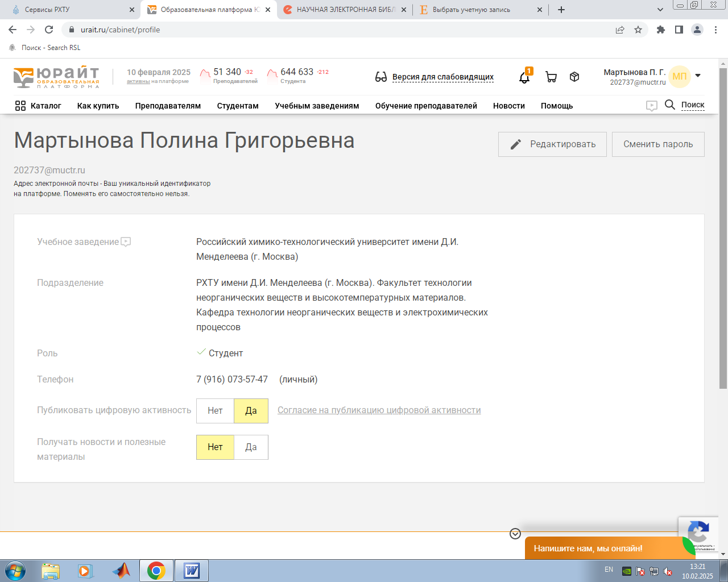The width and height of the screenshot is (728, 582).
Task: Expand the chat widget chevron circle
Action: (515, 534)
